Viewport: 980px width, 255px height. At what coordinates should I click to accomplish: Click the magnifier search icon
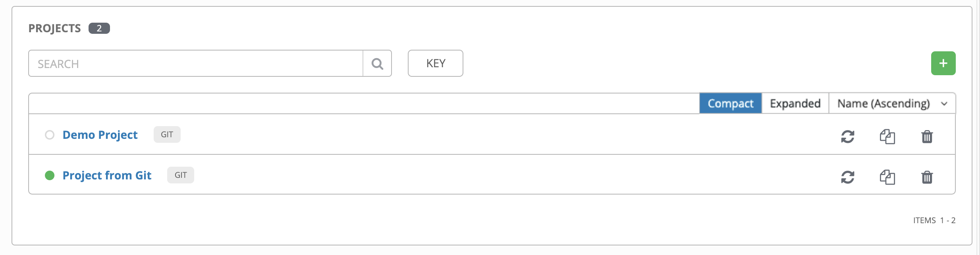tap(377, 64)
